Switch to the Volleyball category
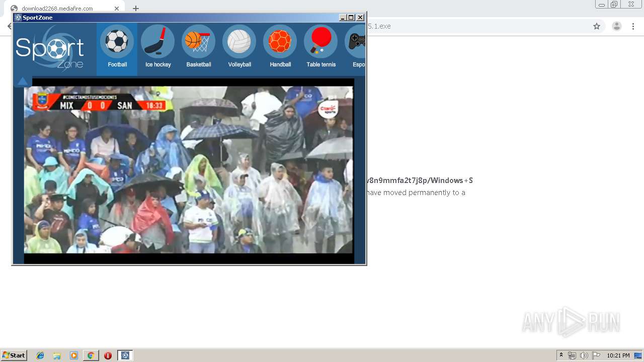644x362 pixels. [239, 49]
